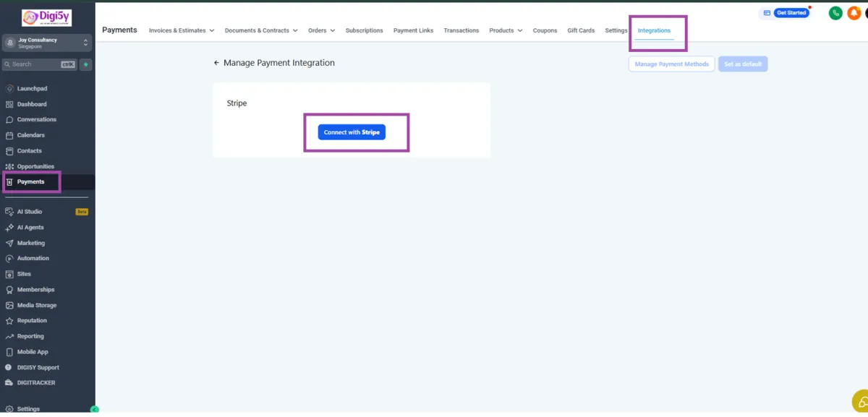The height and width of the screenshot is (417, 868).
Task: Click Connect with Stripe button
Action: pyautogui.click(x=352, y=132)
